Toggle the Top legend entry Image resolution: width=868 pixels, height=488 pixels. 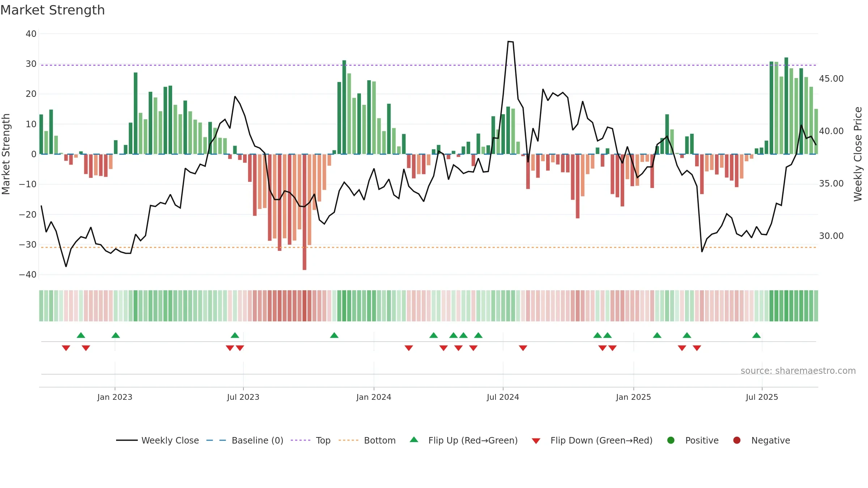coord(311,440)
